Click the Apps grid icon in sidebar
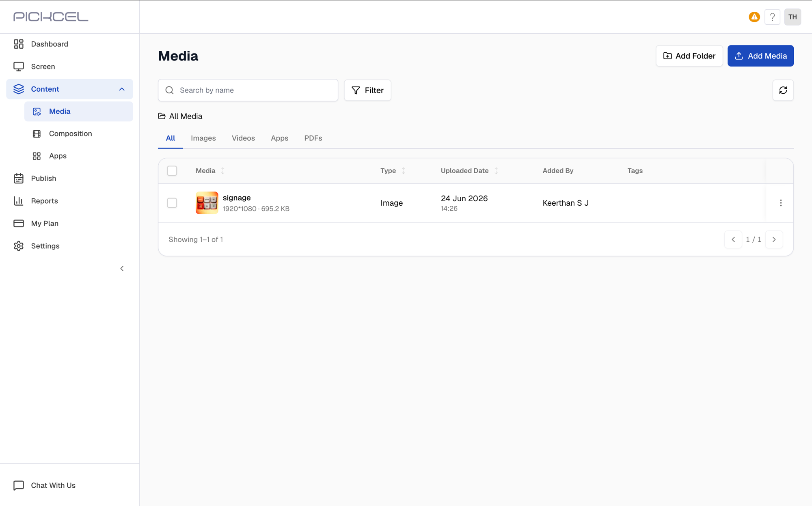Screen dimensions: 812x506 37,156
